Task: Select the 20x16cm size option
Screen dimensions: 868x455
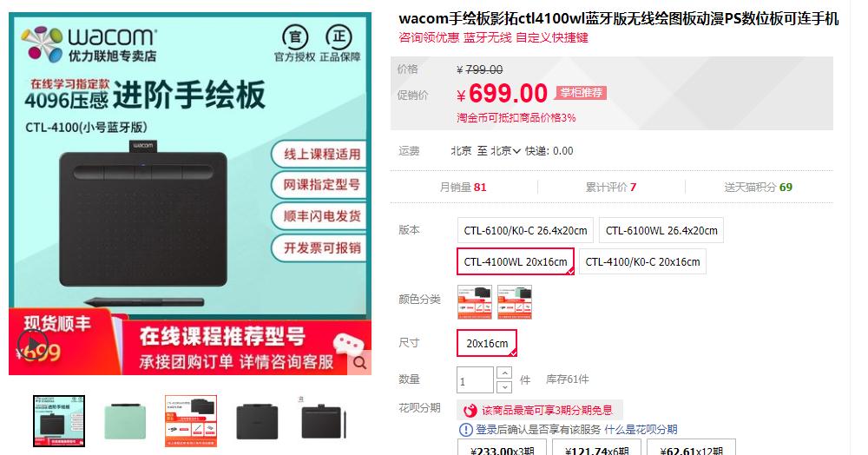Action: (487, 343)
